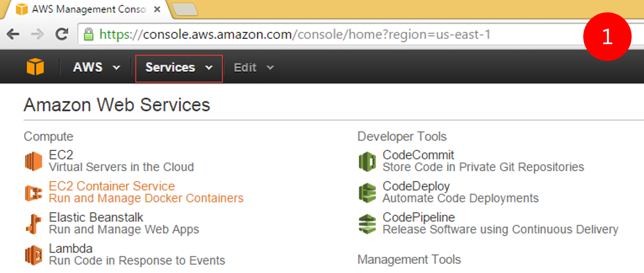Click 'Automate Code Deployments' description
Image resolution: width=644 pixels, height=273 pixels.
pyautogui.click(x=461, y=198)
